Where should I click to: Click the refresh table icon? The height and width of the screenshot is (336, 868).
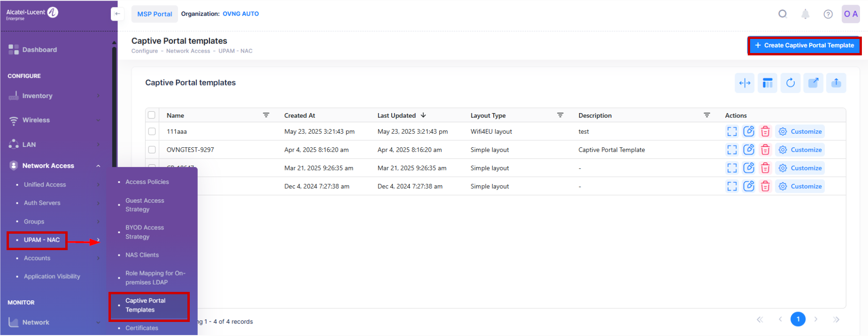[790, 83]
